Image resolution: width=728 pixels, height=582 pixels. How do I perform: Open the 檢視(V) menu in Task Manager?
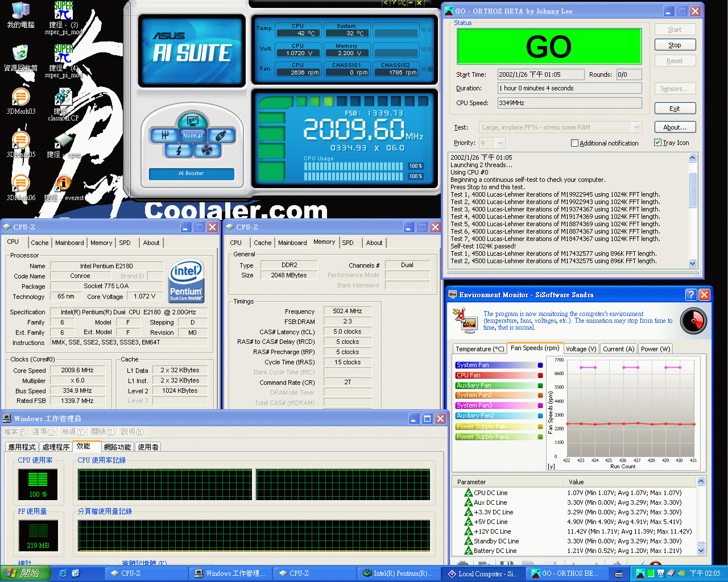(73, 432)
